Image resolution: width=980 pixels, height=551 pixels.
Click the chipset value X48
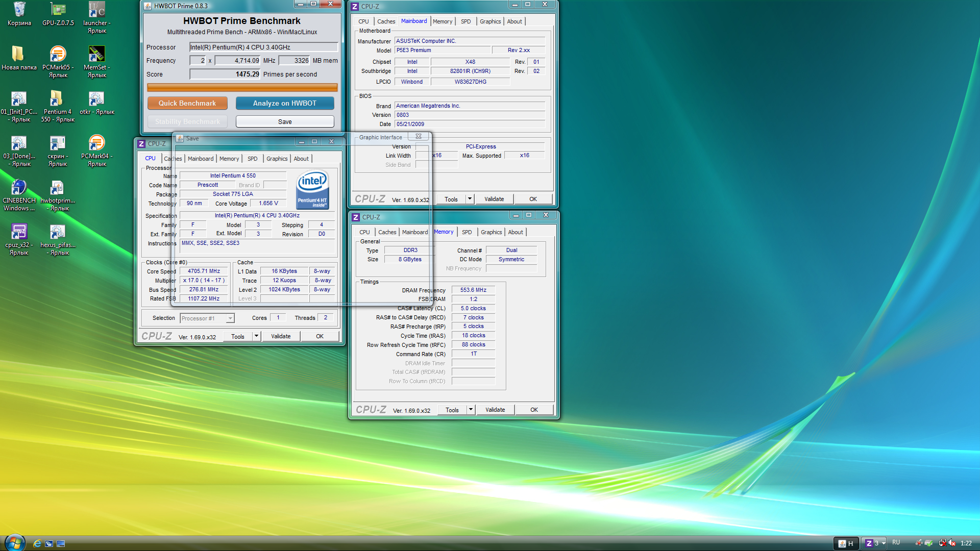[470, 62]
